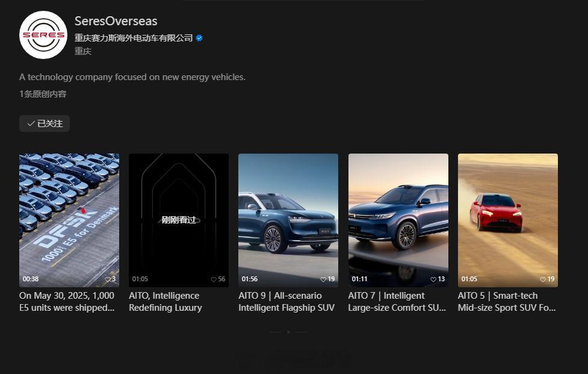Open the red AITO 5 desert video thumbnail

[508, 220]
